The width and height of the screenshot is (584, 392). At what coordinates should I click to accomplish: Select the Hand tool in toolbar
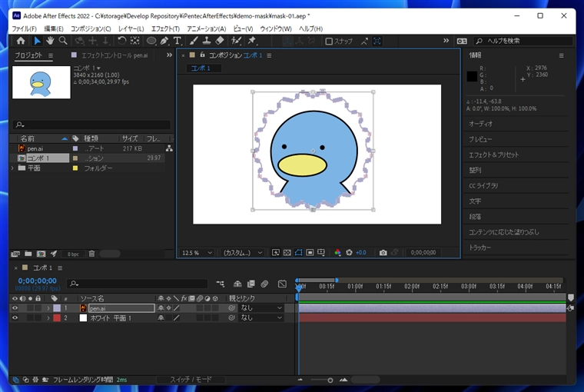[x=50, y=41]
